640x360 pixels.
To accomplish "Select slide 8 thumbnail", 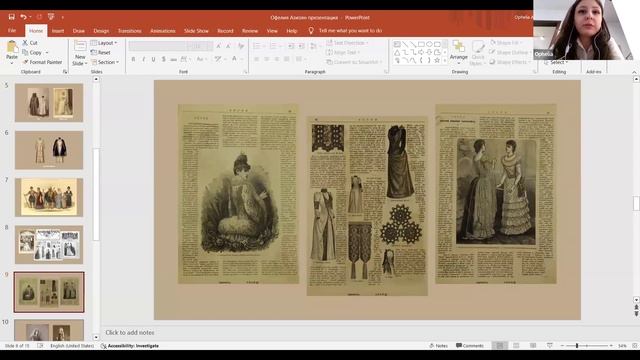I will (x=49, y=244).
